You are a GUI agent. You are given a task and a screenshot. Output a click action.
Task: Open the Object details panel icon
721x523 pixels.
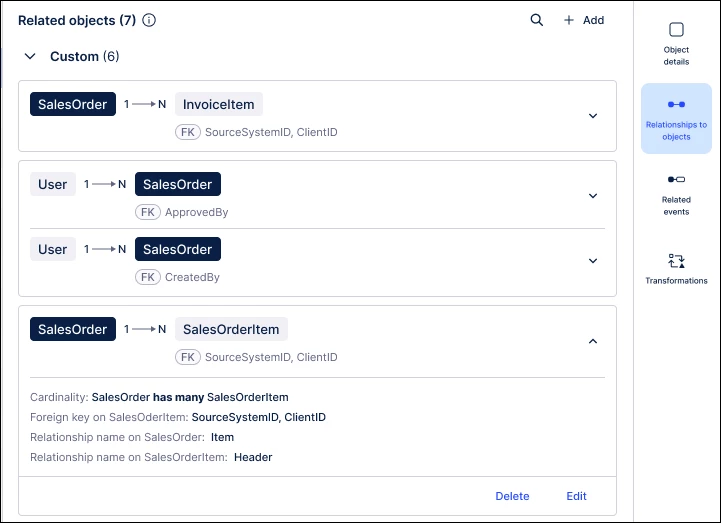coord(676,30)
